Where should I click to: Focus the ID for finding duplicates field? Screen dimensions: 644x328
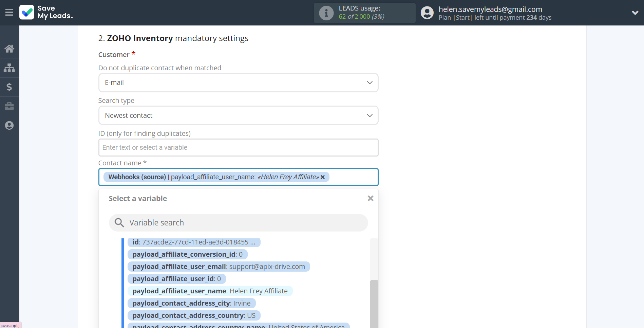(238, 148)
